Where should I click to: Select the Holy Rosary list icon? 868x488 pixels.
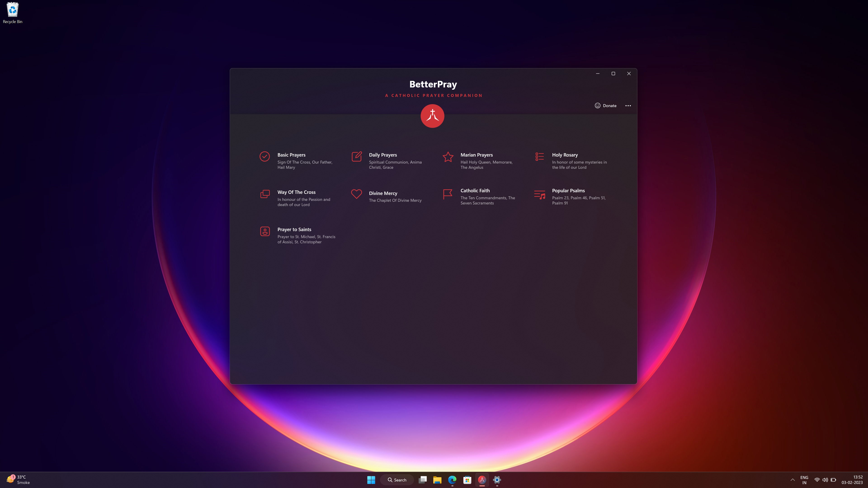[x=540, y=156]
